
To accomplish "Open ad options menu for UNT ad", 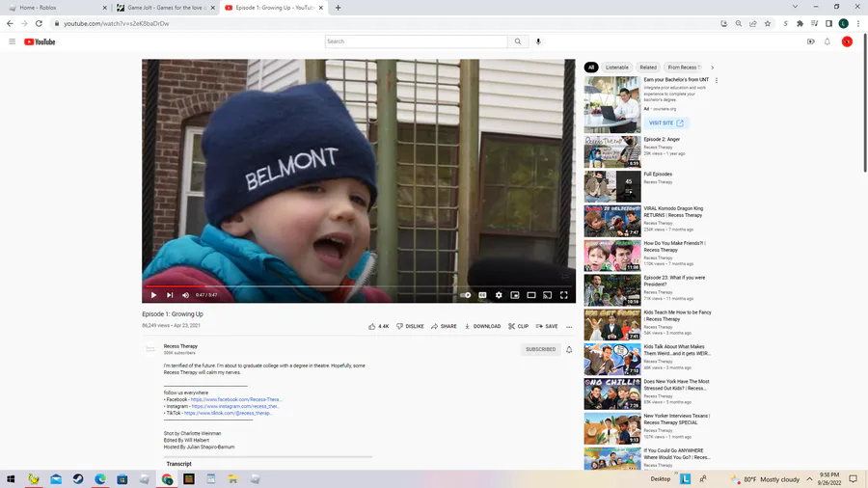I will (x=717, y=81).
